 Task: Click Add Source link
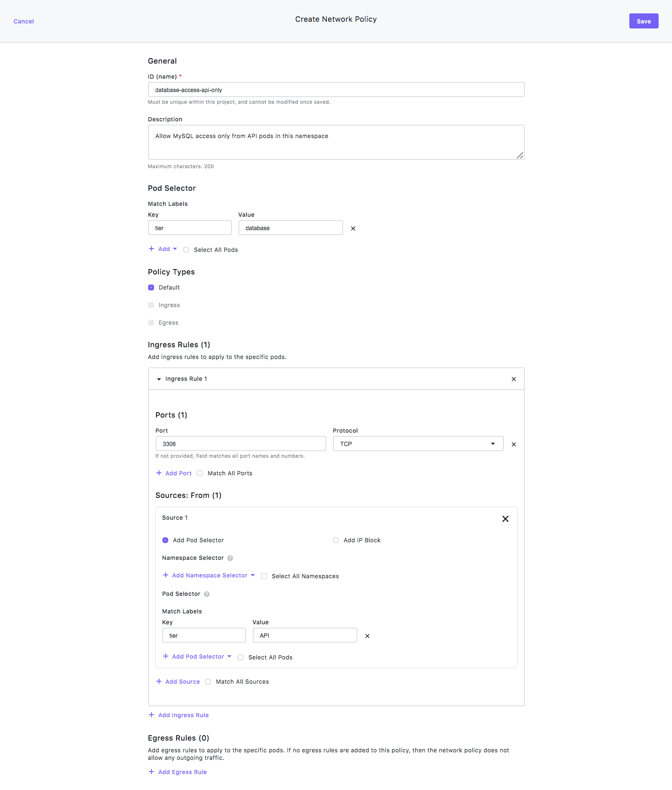[178, 682]
